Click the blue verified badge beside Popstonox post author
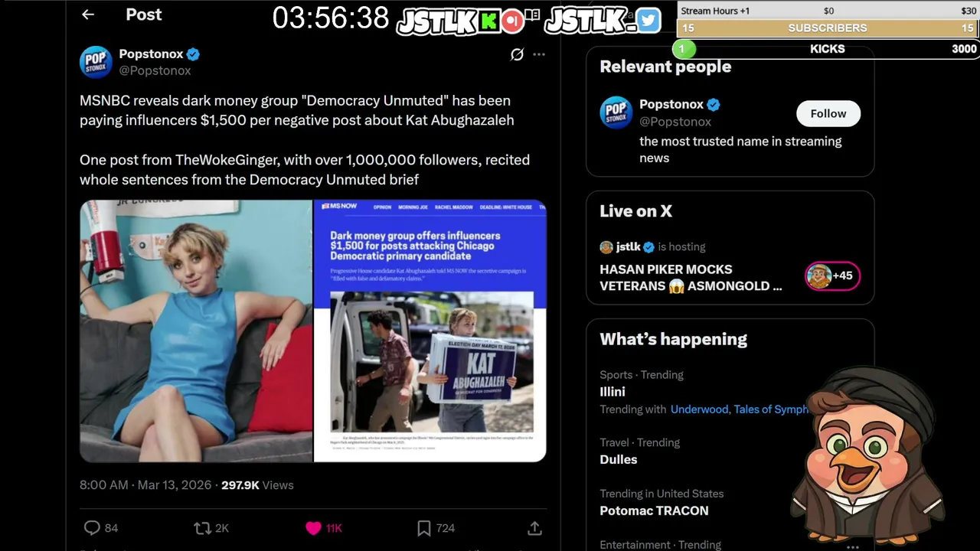Image resolution: width=980 pixels, height=551 pixels. 194,54
